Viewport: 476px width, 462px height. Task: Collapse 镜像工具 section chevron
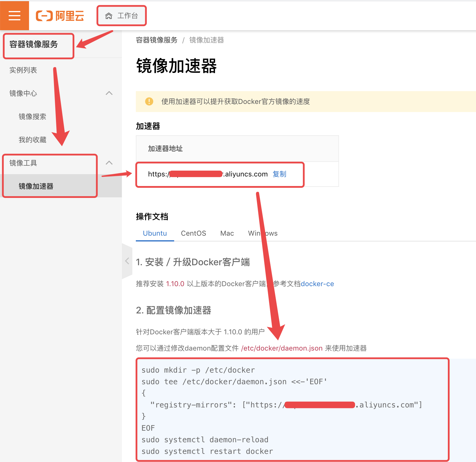coord(109,163)
